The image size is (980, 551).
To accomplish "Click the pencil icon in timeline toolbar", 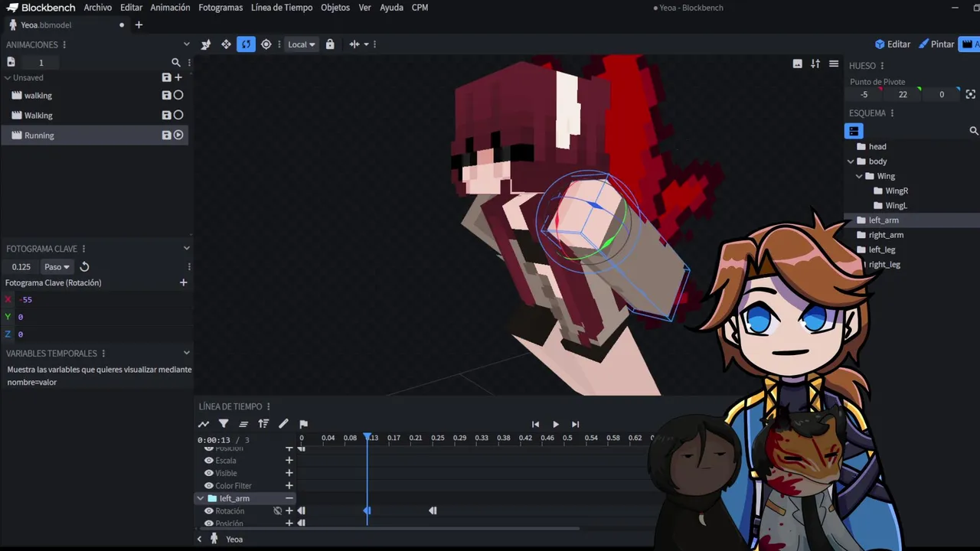I will click(x=283, y=424).
